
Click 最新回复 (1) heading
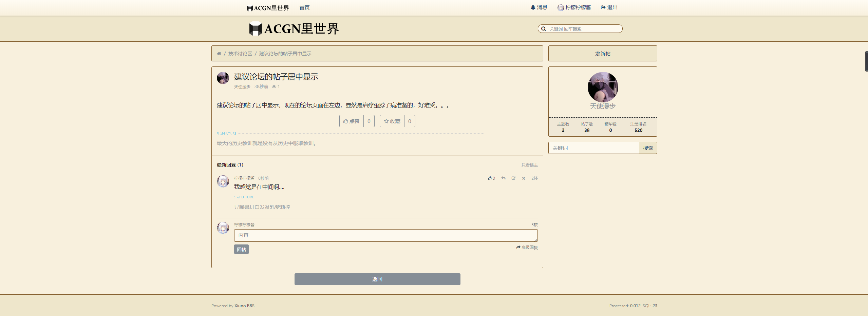click(230, 165)
